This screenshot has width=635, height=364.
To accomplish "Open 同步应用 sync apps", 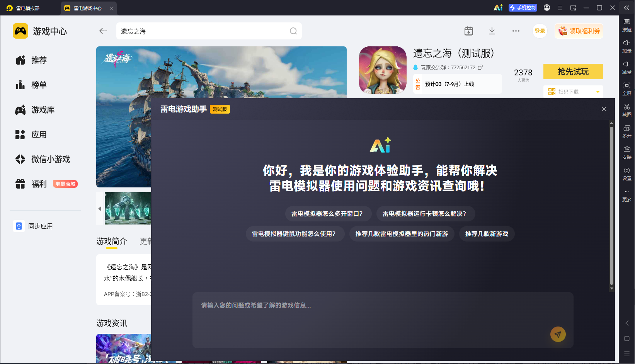I will tap(33, 226).
